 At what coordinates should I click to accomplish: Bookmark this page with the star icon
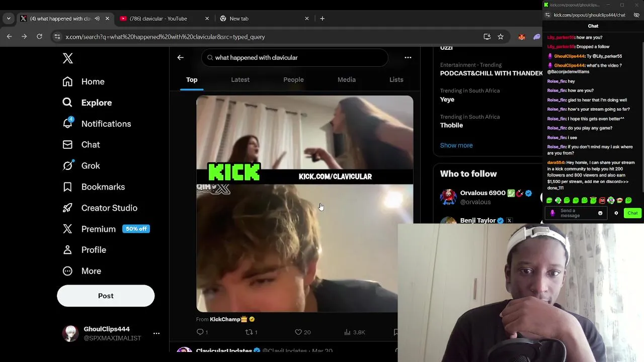(x=501, y=37)
